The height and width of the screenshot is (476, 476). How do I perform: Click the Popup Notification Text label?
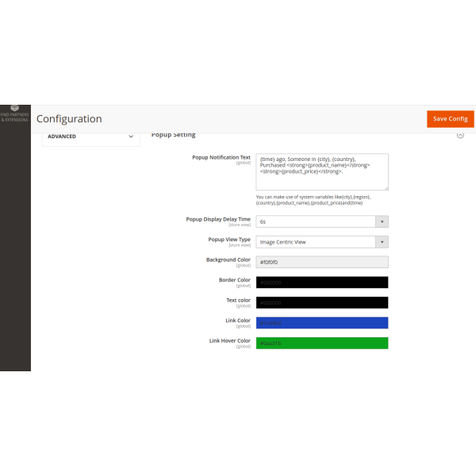(x=221, y=157)
